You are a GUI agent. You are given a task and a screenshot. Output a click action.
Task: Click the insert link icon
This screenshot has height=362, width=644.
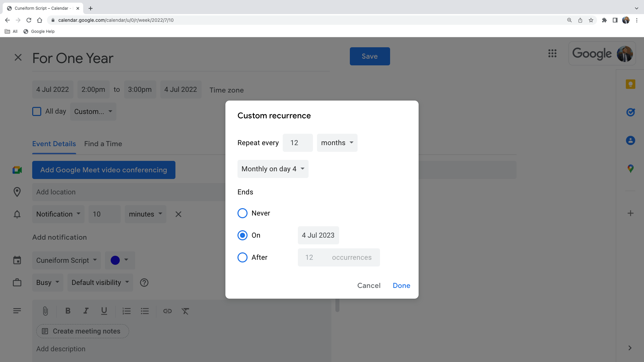click(167, 311)
